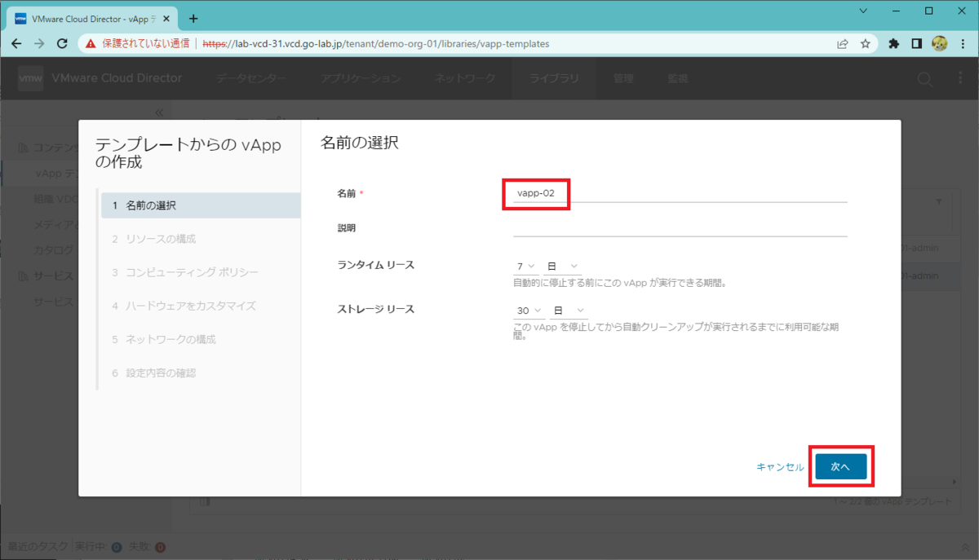Open the 監視 menu
This screenshot has width=979, height=560.
tap(677, 78)
